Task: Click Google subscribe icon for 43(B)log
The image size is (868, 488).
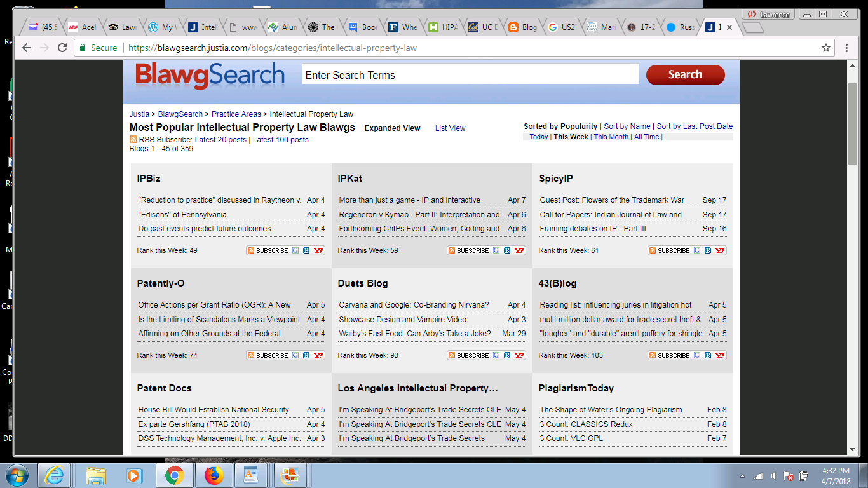Action: pos(697,355)
